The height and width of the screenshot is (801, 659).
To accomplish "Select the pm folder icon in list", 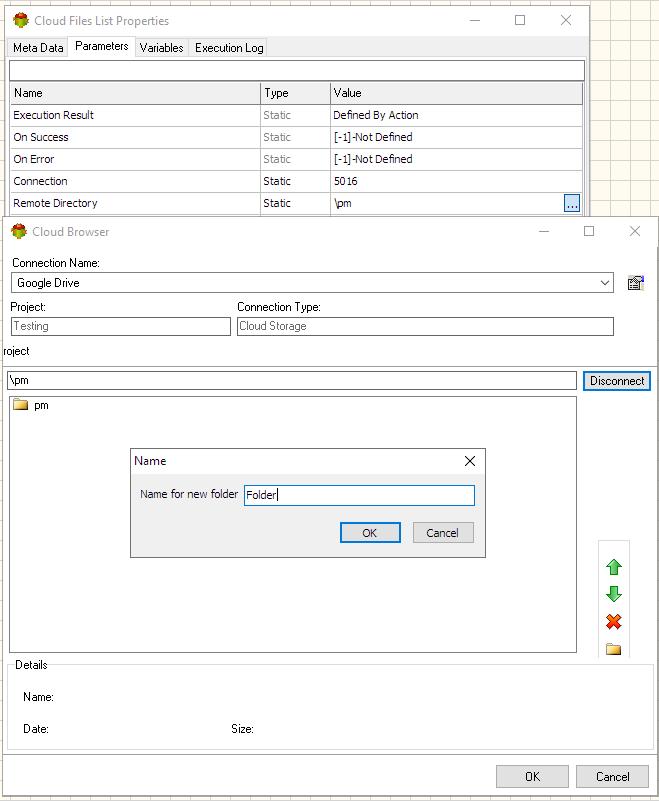I will (20, 405).
